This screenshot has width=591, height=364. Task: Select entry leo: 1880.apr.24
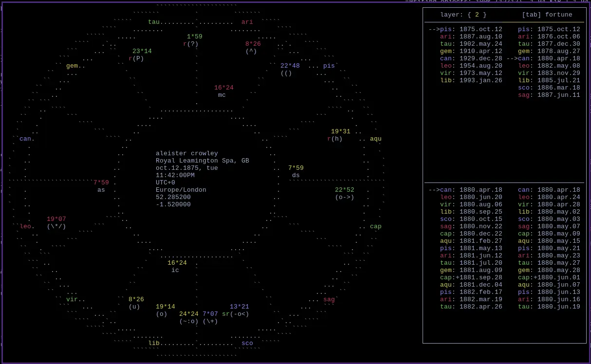(549, 197)
